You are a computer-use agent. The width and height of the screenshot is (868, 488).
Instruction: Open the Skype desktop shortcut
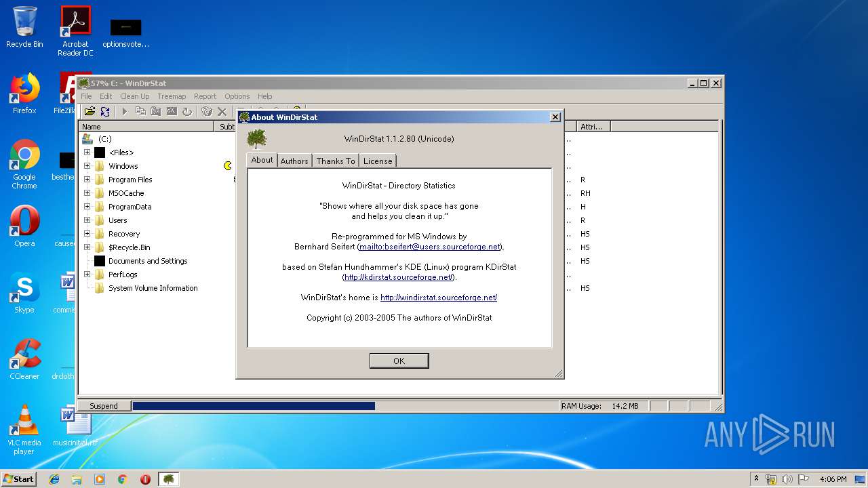pyautogui.click(x=24, y=293)
